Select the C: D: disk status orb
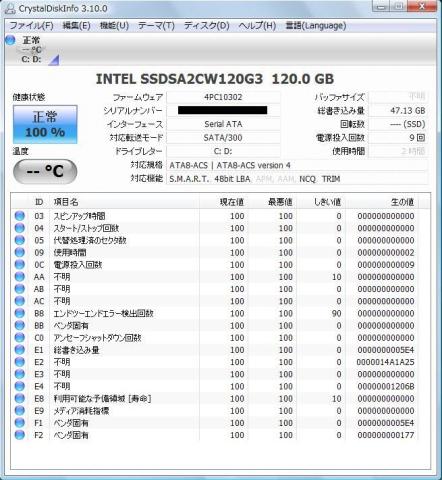 [x=10, y=40]
